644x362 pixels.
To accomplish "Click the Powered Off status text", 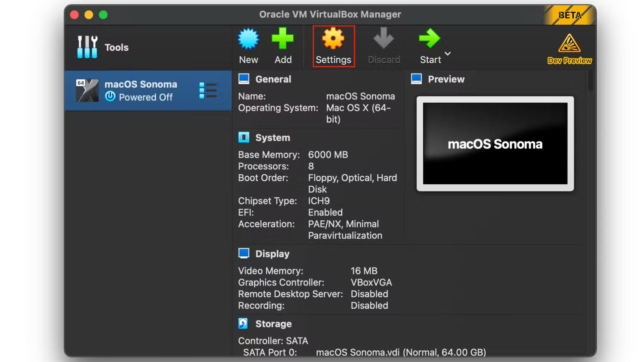I will pyautogui.click(x=146, y=97).
